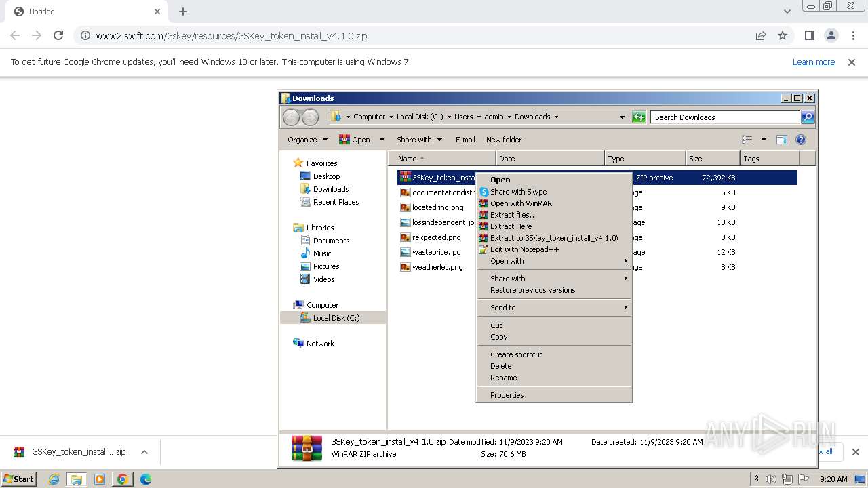868x488 pixels.
Task: Open Videos library
Action: (323, 279)
